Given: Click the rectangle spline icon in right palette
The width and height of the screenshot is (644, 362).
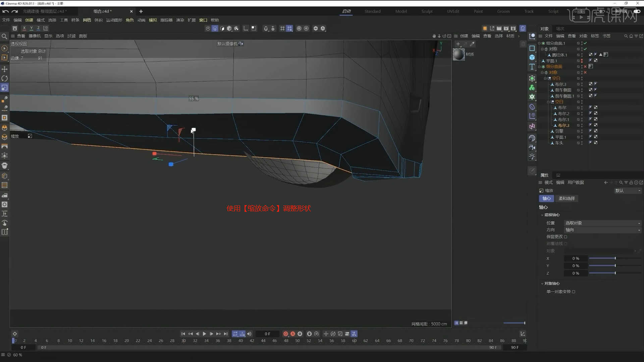Looking at the screenshot, I should point(532,48).
